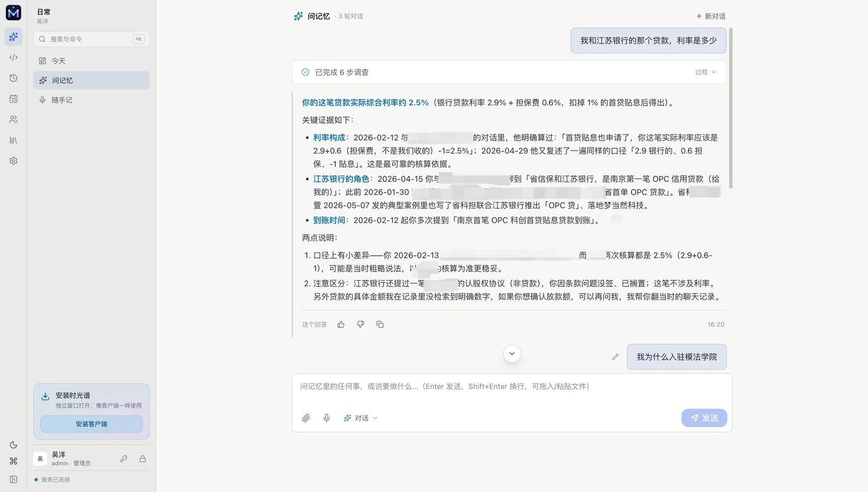Select the sparkle daily icon in left rail
Viewport: 868px width, 492px height.
pyautogui.click(x=14, y=37)
